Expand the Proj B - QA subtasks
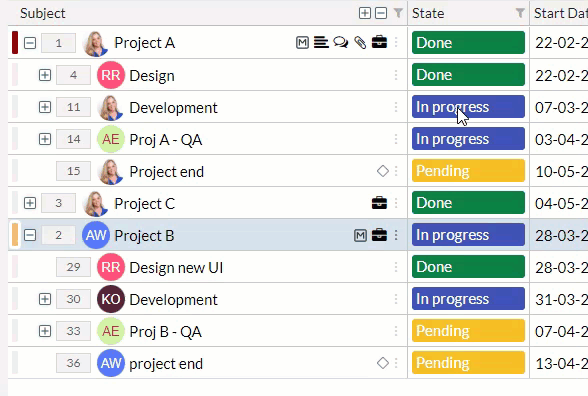Viewport: 588px width, 396px height. pos(45,331)
